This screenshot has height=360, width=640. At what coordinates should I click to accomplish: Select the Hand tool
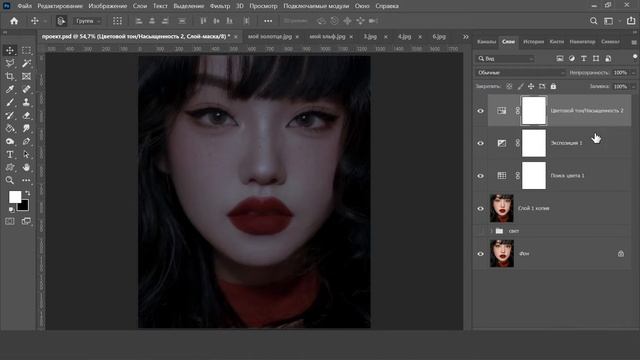click(x=26, y=167)
